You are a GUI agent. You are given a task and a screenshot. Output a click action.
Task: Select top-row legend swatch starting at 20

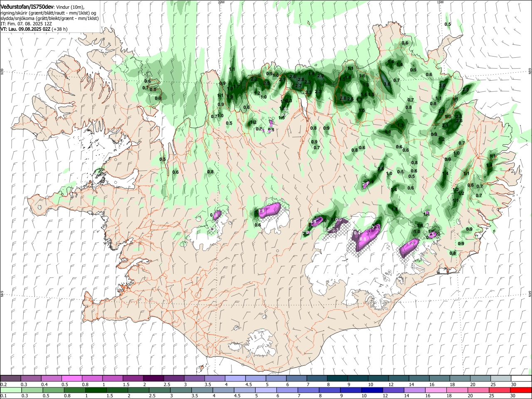pos(480,379)
